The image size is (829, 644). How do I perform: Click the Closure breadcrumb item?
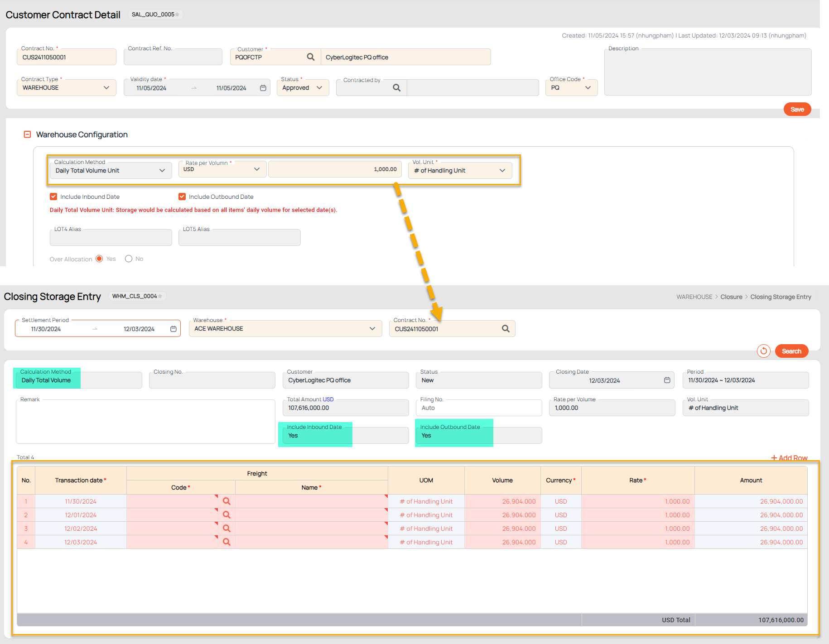click(x=731, y=297)
